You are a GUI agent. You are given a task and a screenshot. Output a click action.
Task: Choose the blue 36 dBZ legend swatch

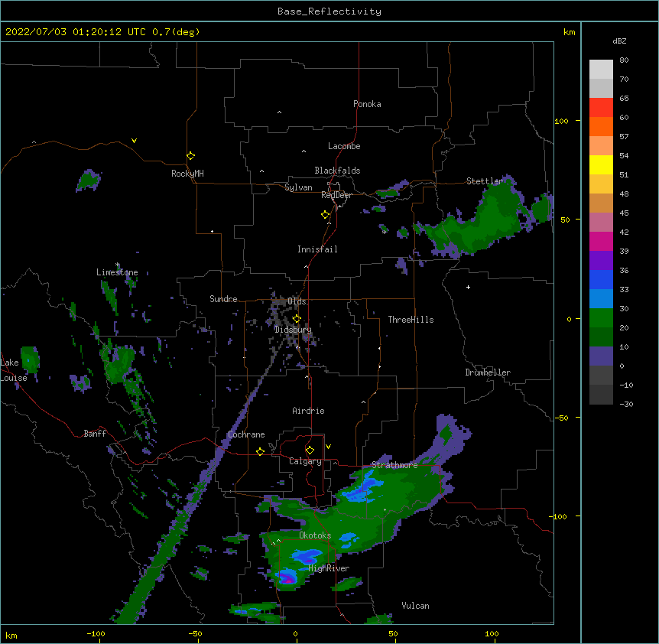click(601, 279)
